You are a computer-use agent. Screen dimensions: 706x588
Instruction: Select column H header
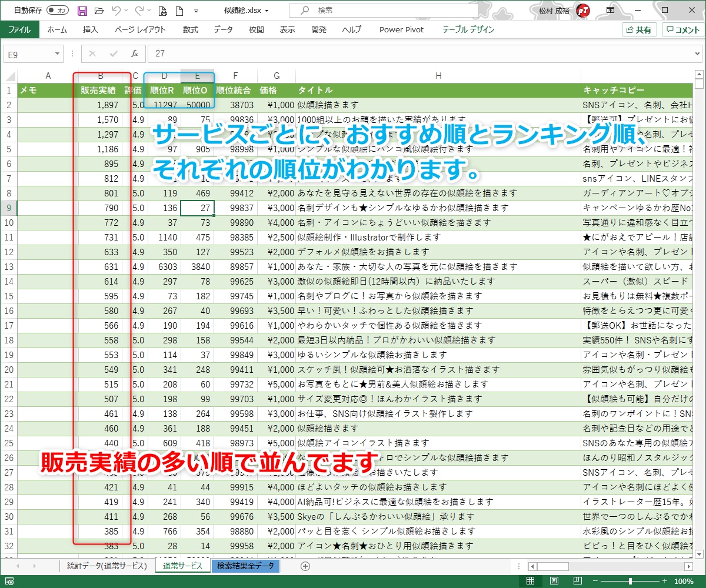pos(438,76)
